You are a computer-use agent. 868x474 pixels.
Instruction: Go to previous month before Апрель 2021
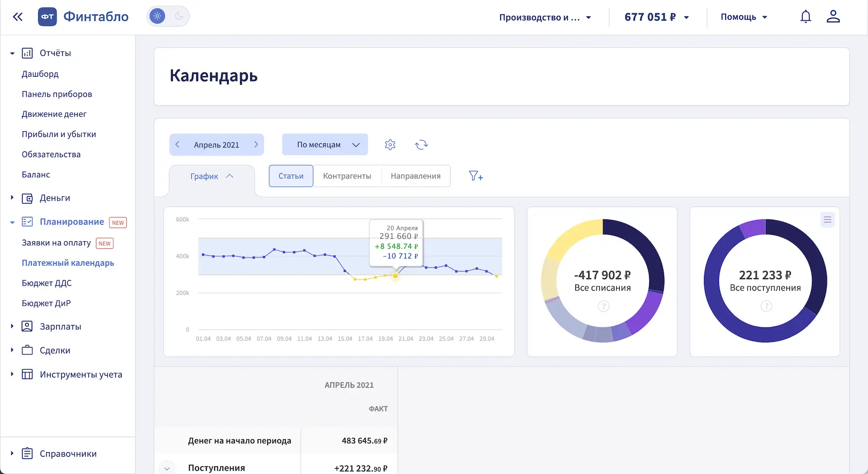(177, 145)
